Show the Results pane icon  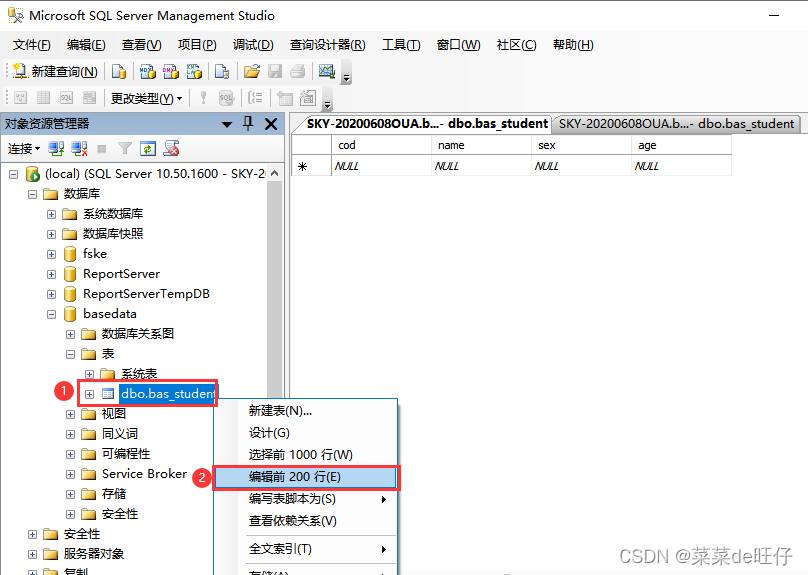point(90,97)
